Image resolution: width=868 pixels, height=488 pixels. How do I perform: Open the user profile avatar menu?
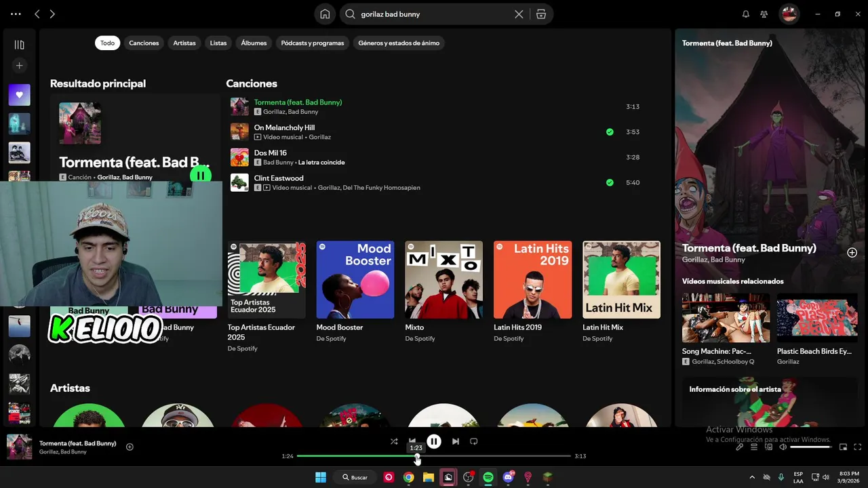tap(789, 14)
